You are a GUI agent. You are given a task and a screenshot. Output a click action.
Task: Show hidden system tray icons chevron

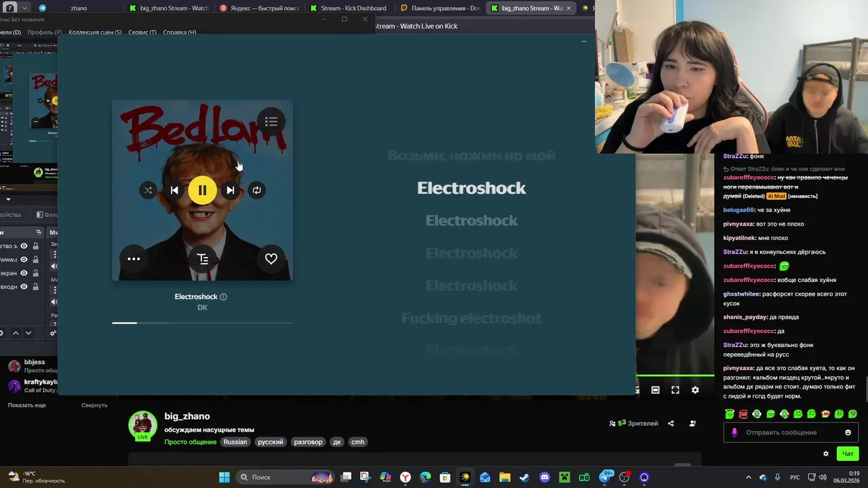click(x=749, y=477)
